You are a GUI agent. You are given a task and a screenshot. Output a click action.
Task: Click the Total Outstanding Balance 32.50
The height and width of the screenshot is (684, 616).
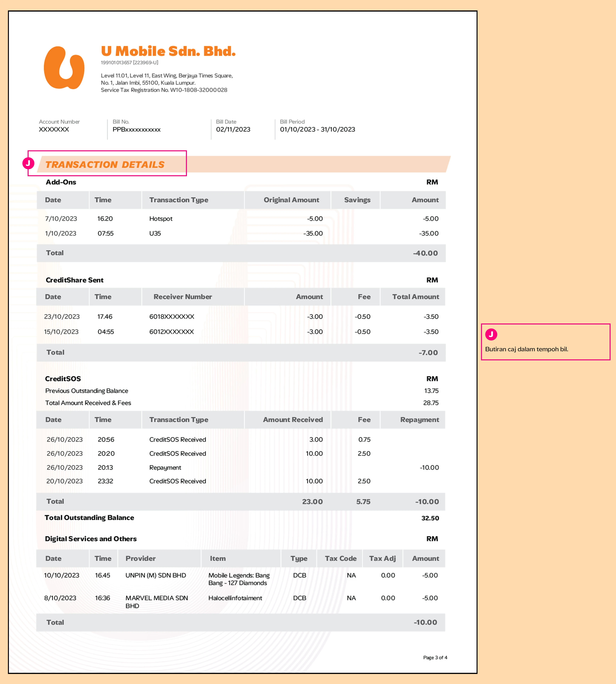pyautogui.click(x=430, y=518)
